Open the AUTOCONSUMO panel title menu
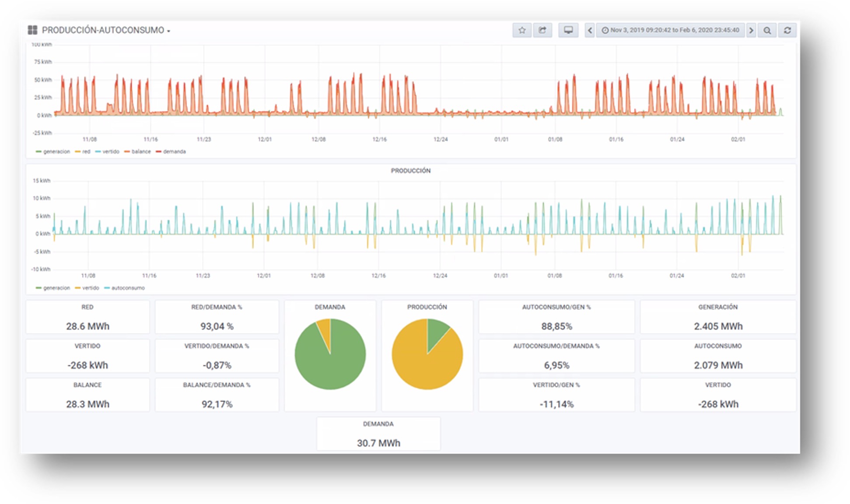 (x=718, y=346)
